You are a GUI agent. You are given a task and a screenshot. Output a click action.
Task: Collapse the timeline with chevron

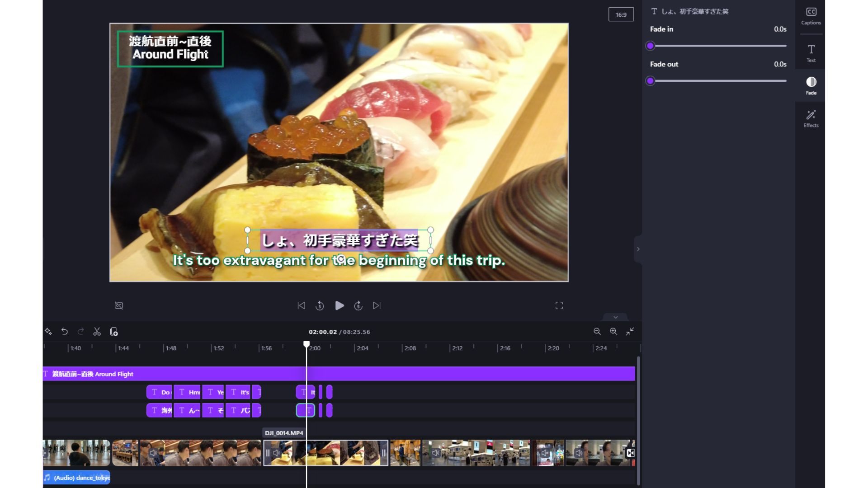(615, 317)
